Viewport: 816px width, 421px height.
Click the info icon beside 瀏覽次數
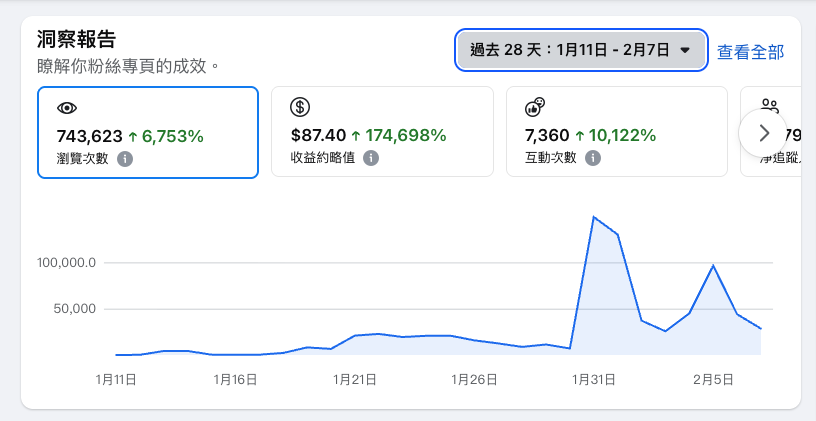(x=125, y=158)
